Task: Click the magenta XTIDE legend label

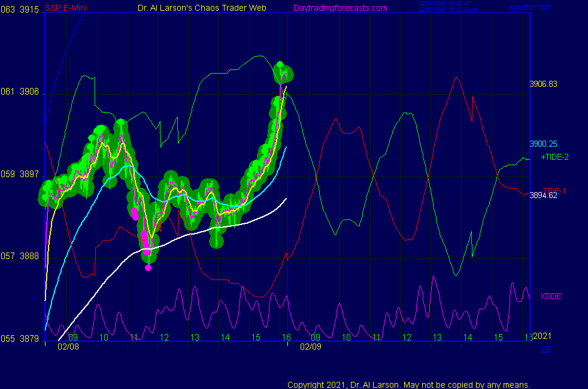Action: (x=550, y=296)
